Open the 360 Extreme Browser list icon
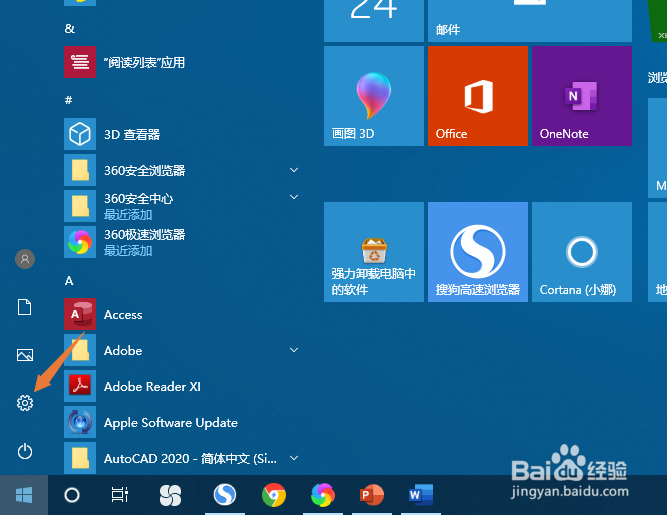667x515 pixels. point(80,242)
